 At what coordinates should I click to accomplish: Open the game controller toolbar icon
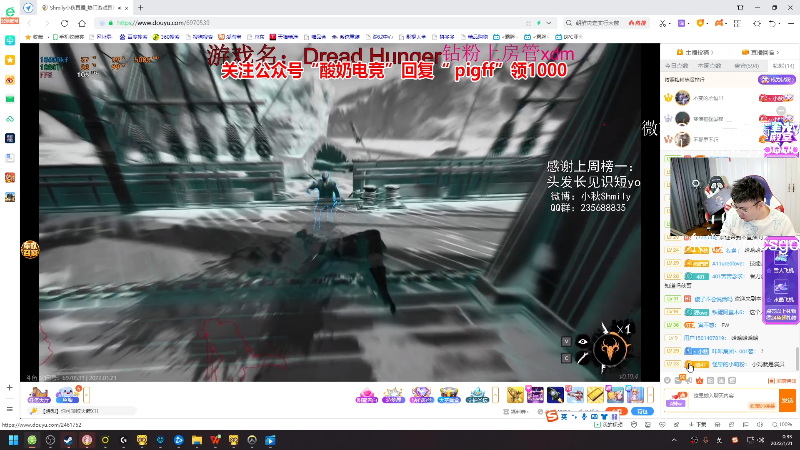[x=719, y=23]
